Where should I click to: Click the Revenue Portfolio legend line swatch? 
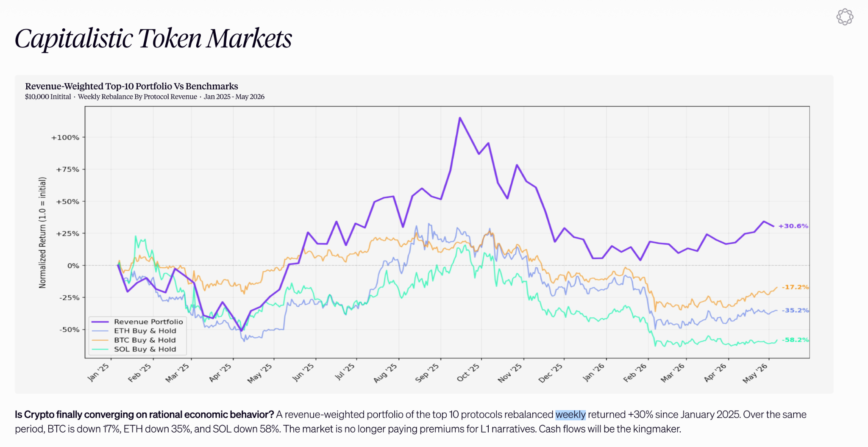click(100, 322)
